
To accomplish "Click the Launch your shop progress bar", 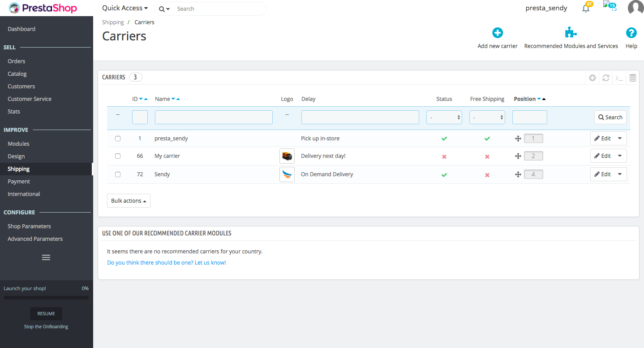I will pyautogui.click(x=46, y=297).
